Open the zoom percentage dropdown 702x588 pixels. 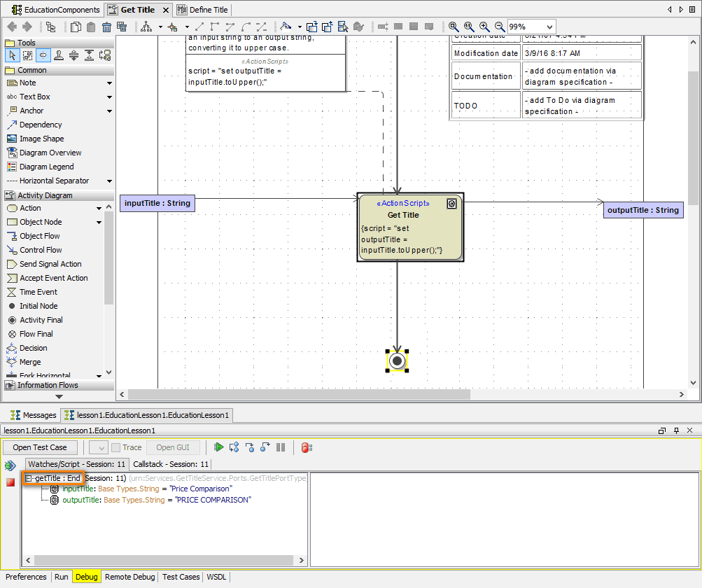(x=548, y=27)
